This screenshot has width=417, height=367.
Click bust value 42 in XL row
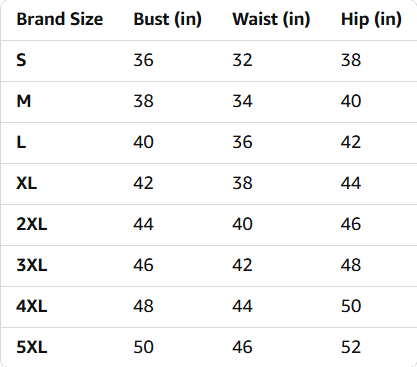tap(143, 183)
